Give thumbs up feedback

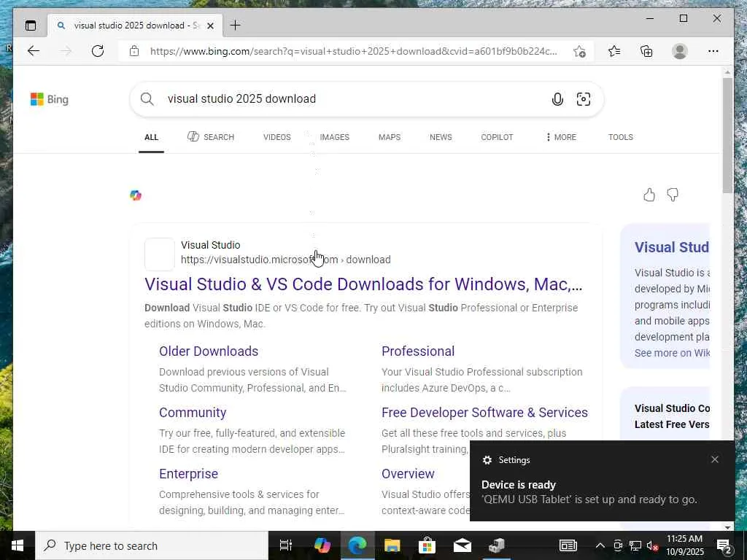649,195
